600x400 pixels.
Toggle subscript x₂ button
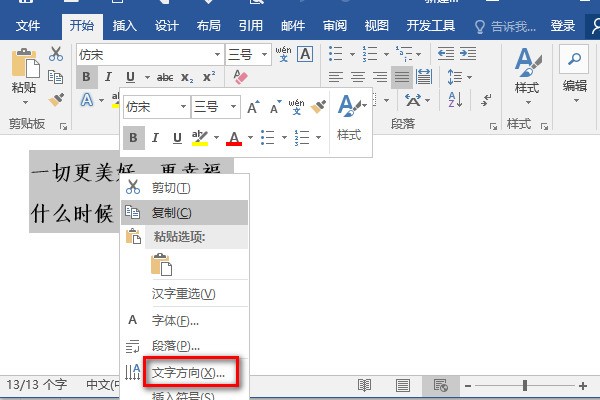tap(187, 78)
